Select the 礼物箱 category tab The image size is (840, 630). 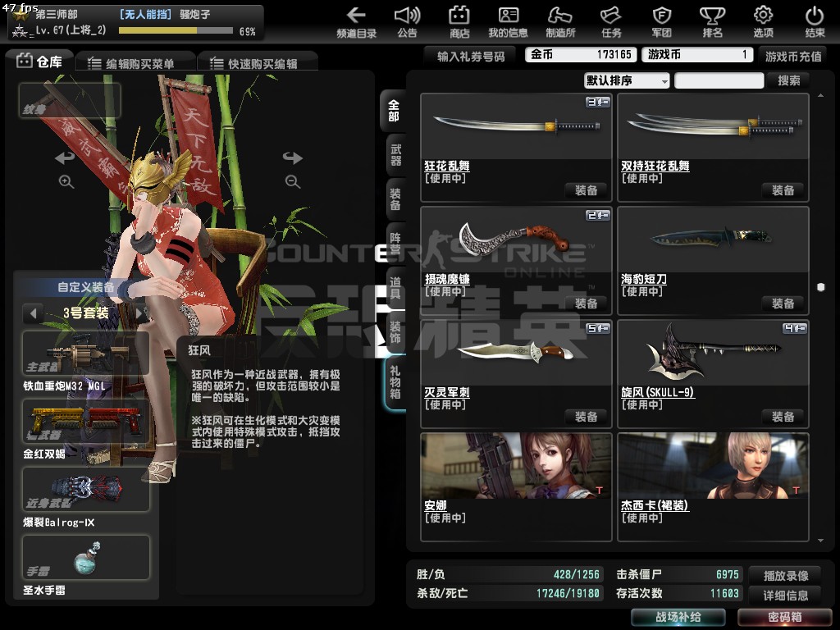[395, 382]
